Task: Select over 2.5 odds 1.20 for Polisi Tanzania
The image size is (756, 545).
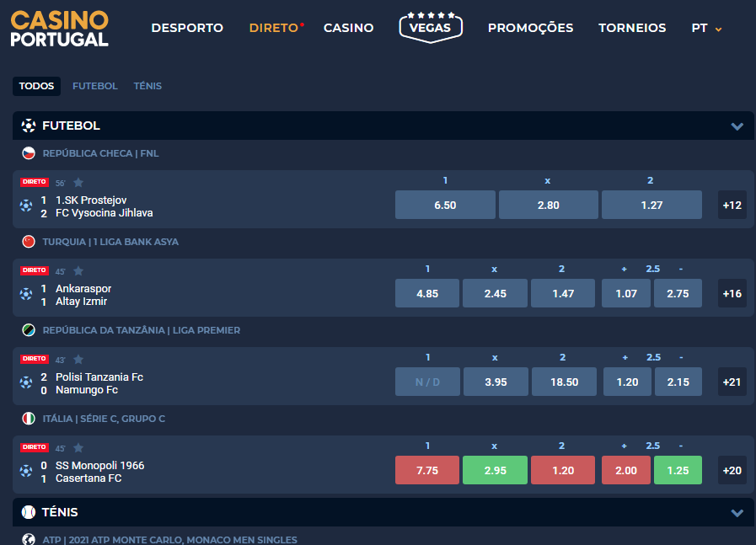Action: (x=627, y=382)
